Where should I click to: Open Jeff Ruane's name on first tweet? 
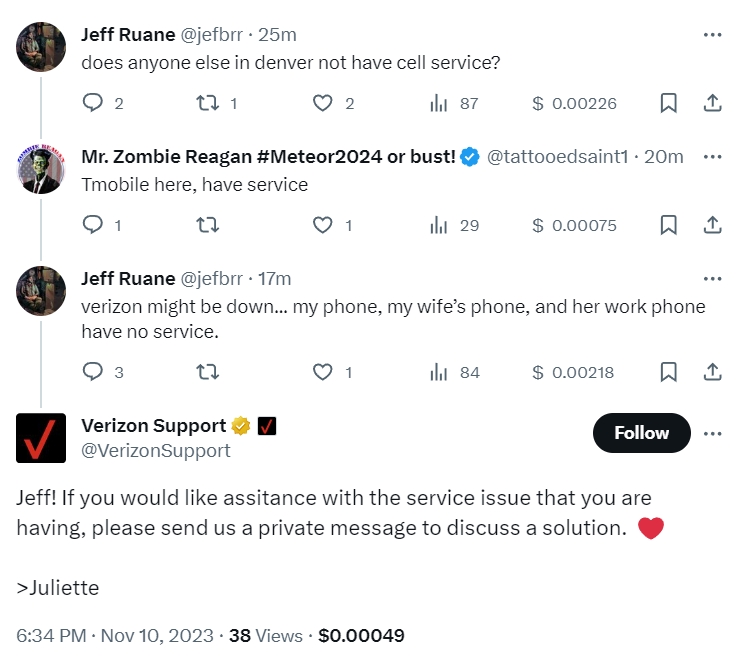[127, 34]
